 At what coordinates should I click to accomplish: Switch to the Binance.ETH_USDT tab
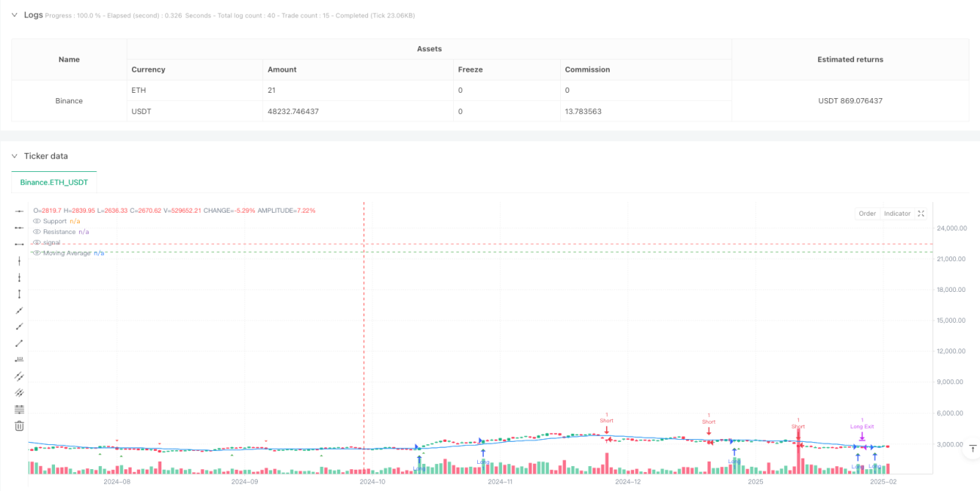[x=54, y=183]
